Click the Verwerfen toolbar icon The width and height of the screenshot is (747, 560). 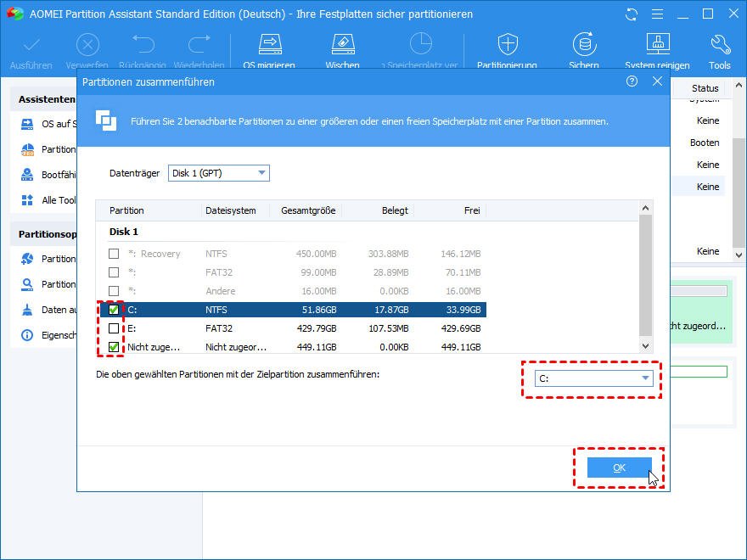87,46
